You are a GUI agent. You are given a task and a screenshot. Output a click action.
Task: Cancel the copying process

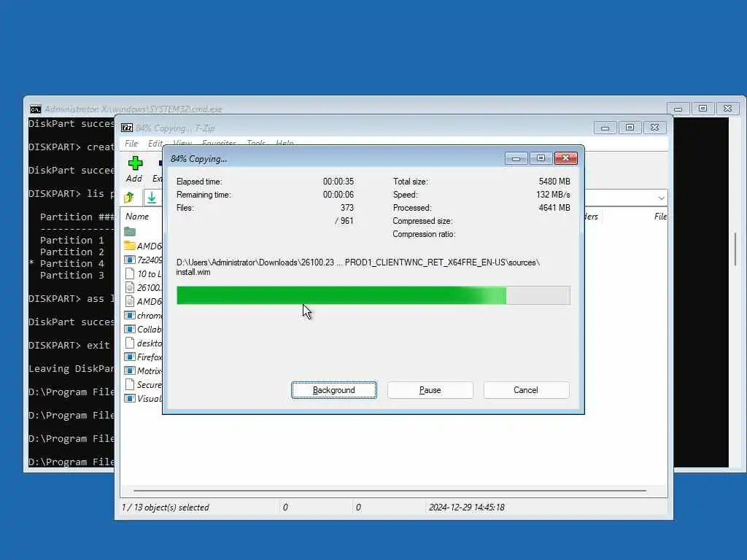click(526, 390)
